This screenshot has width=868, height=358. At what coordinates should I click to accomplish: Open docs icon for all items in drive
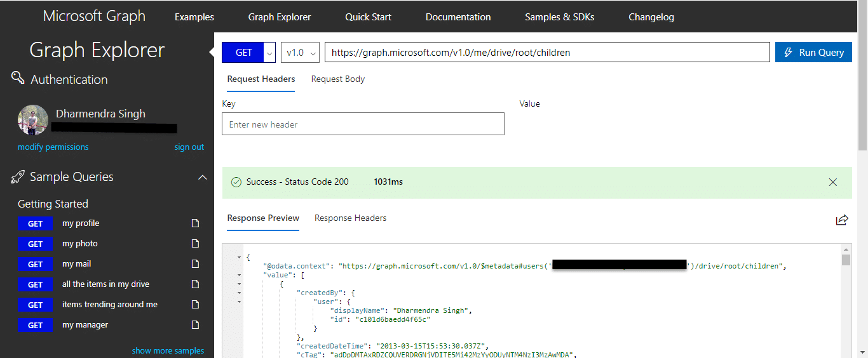coord(196,284)
